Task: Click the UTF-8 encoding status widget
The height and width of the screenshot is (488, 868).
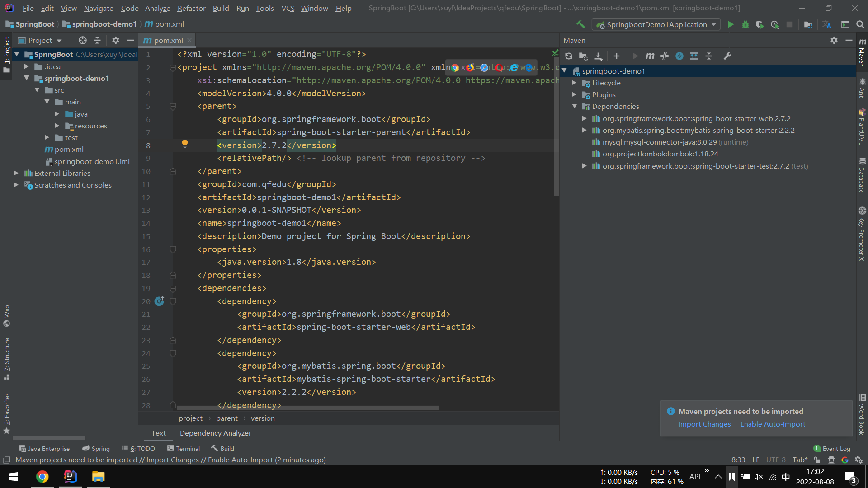Action: [776, 460]
